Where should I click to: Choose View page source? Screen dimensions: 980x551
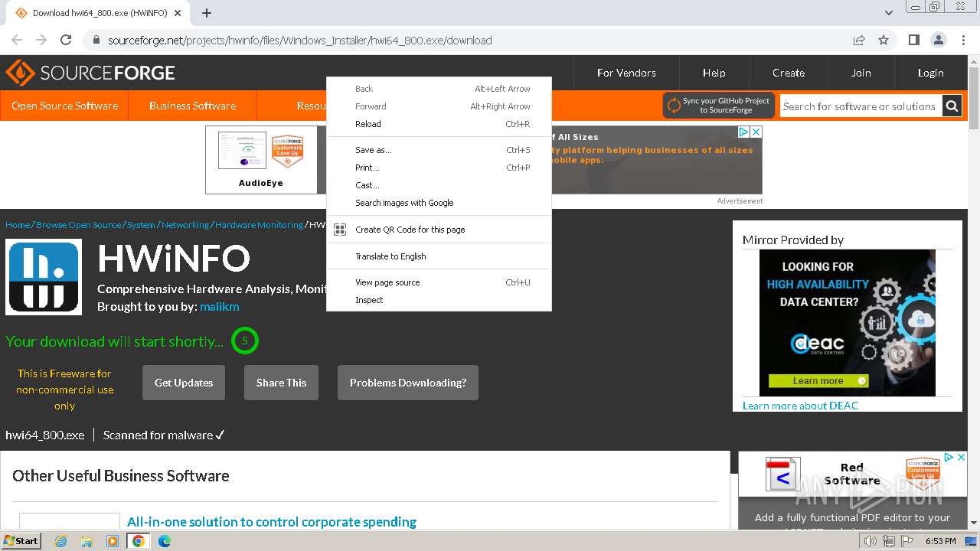point(439,282)
